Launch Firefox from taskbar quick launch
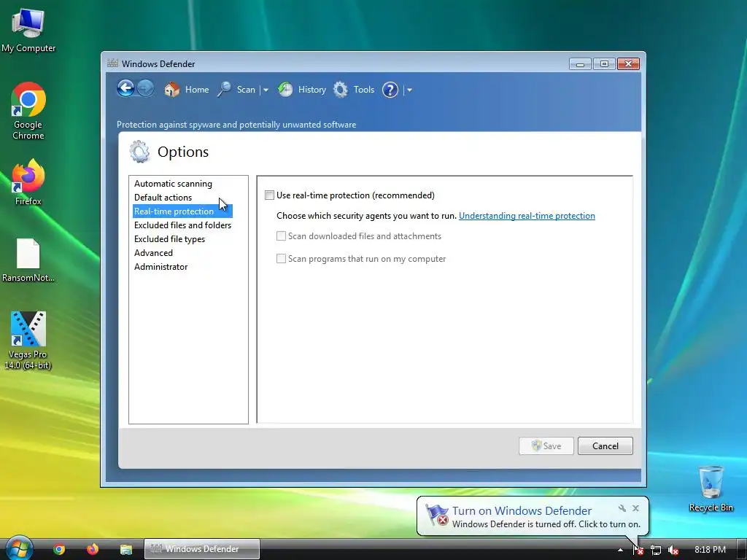Screen dimensions: 747x560 coord(93,549)
